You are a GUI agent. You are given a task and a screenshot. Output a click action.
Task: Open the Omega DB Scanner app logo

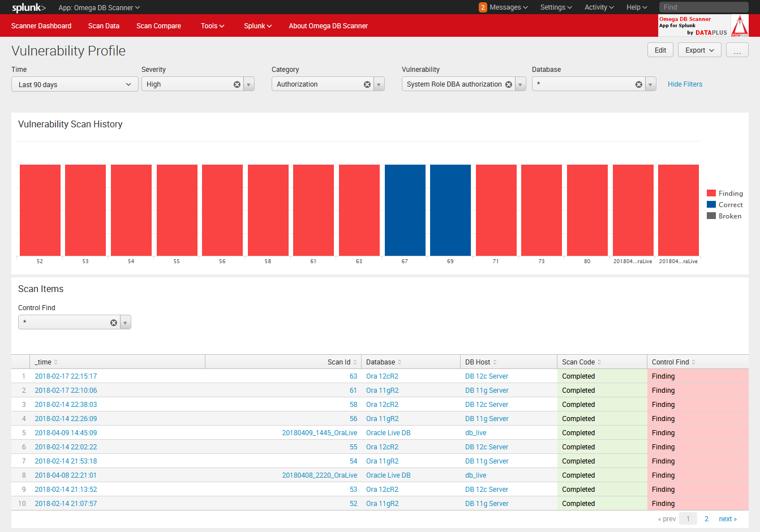[702, 25]
